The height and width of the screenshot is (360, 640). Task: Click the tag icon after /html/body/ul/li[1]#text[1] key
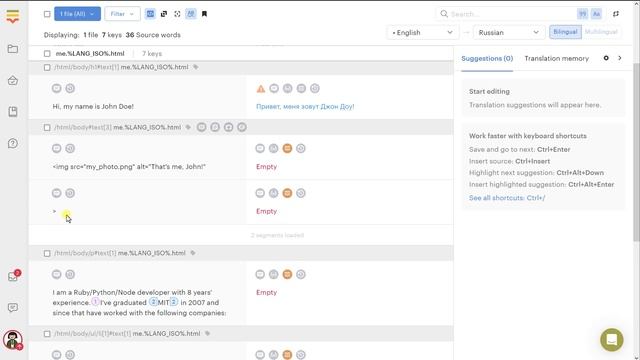pyautogui.click(x=208, y=333)
